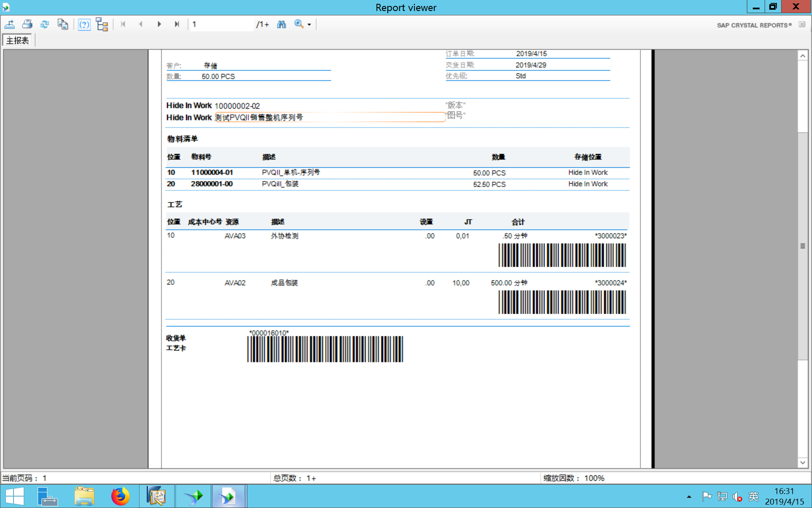Open File Explorer from the taskbar

click(x=84, y=496)
